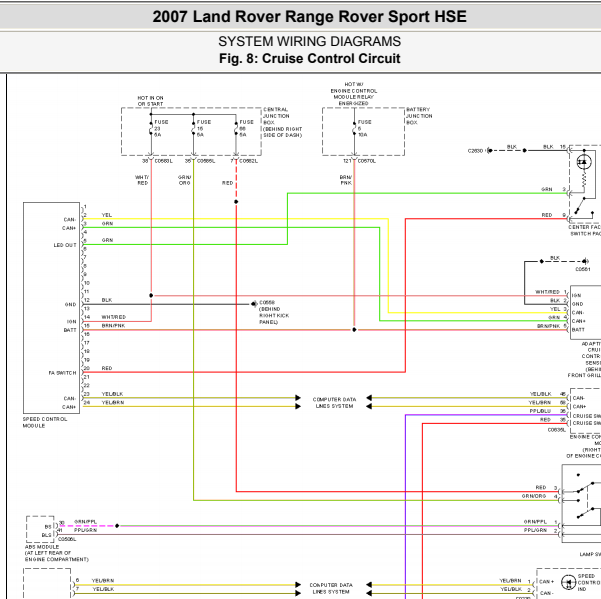Viewport: 601px width, 599px height.
Task: Click the C0558 ground point symbol
Action: point(254,304)
